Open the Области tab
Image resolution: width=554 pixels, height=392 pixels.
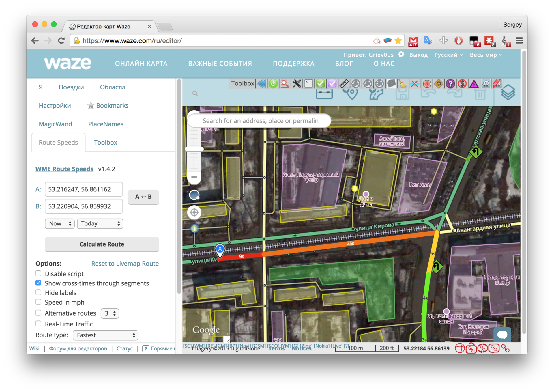[112, 87]
